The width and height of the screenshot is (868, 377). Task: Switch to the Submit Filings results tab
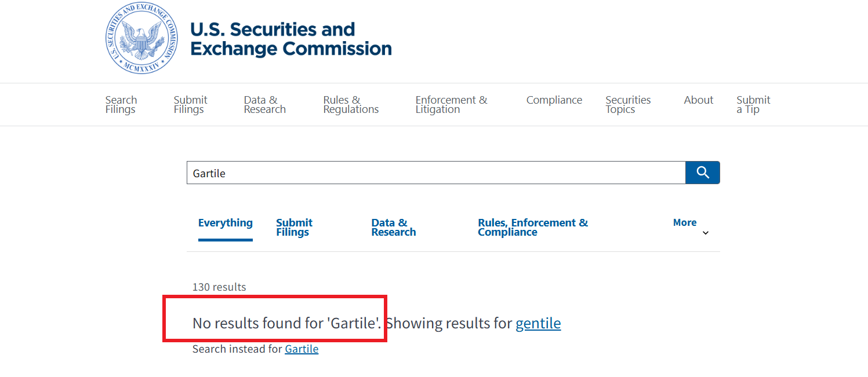click(294, 228)
